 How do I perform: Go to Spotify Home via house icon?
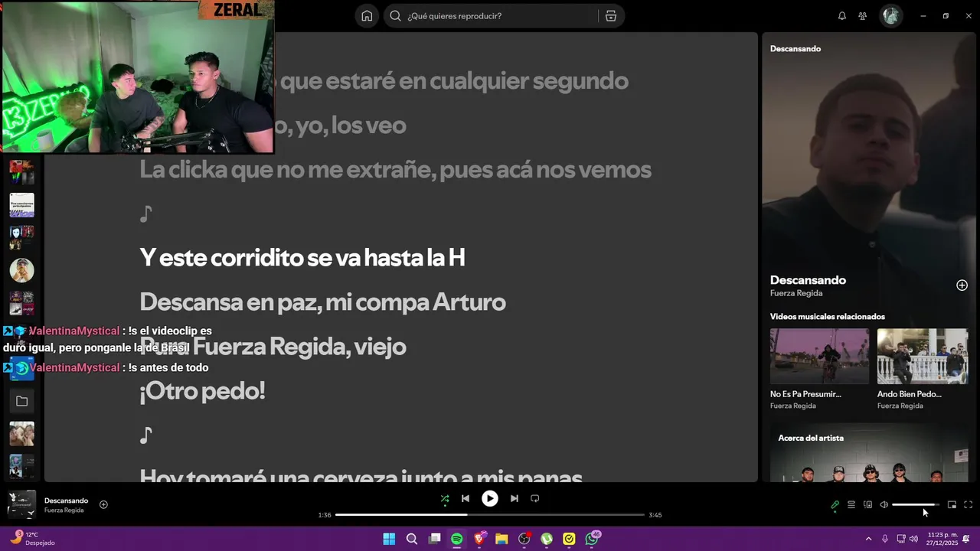(x=367, y=16)
